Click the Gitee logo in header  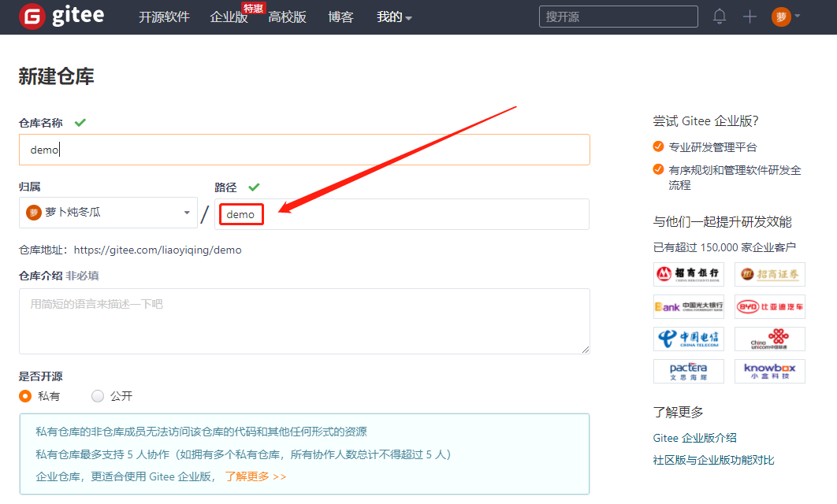[61, 17]
